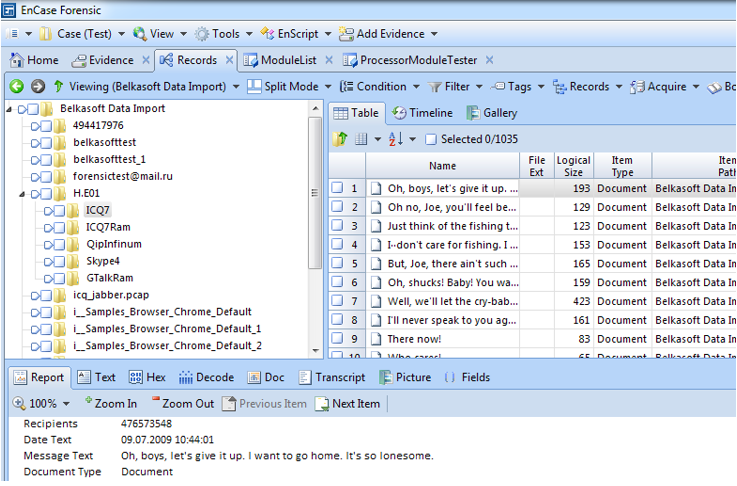Check the box for row 8
737x486 pixels.
point(337,320)
